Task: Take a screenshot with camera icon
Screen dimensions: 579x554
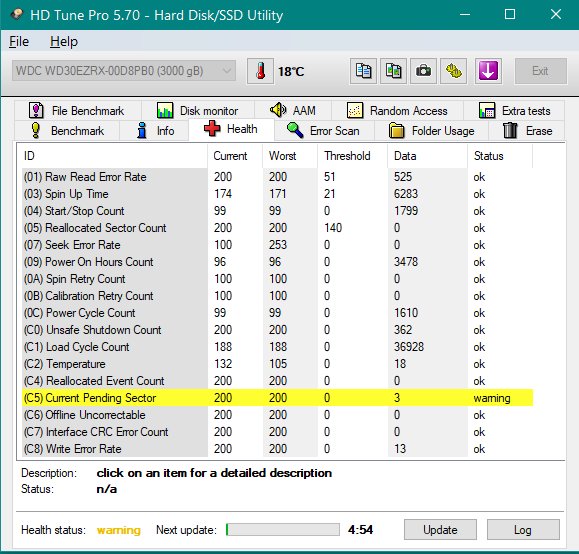Action: coord(423,71)
